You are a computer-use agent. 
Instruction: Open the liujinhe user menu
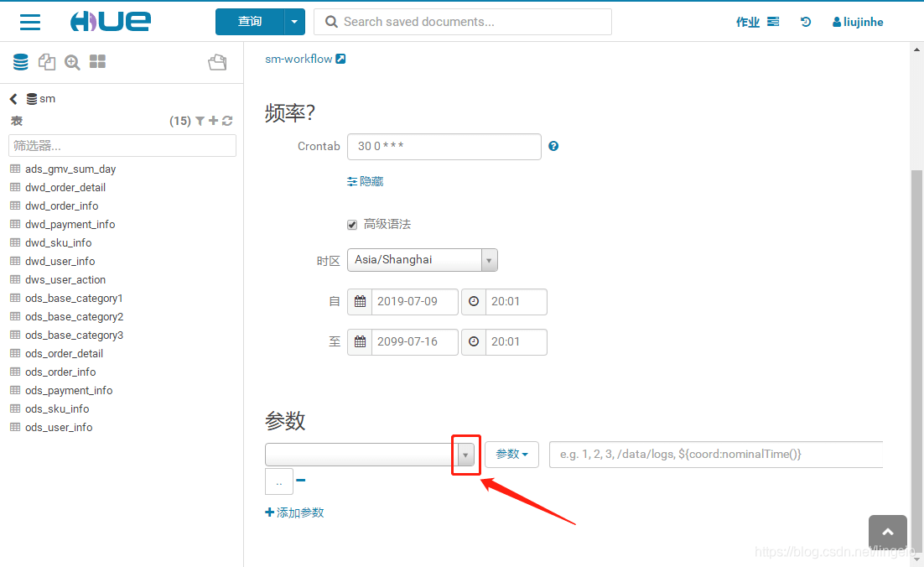pos(858,22)
